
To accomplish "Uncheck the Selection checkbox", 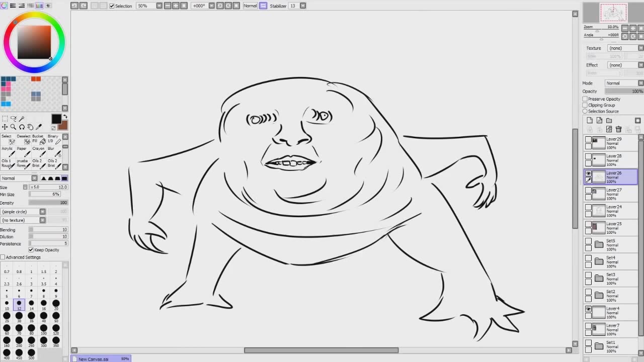I will [112, 6].
